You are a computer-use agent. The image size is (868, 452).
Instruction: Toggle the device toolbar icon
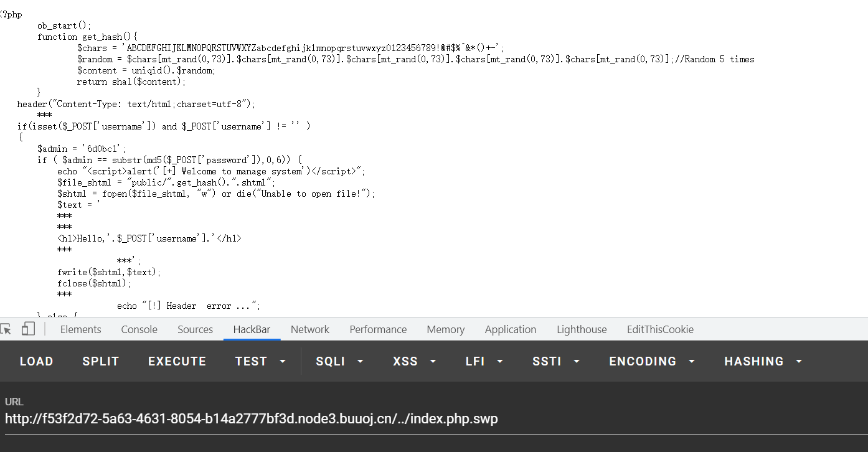coord(28,329)
